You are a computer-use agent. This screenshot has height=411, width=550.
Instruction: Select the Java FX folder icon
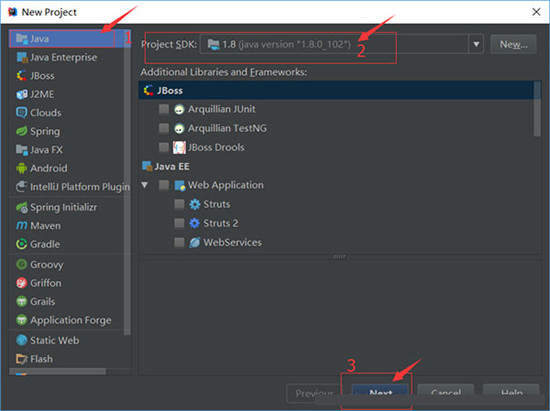coord(22,150)
